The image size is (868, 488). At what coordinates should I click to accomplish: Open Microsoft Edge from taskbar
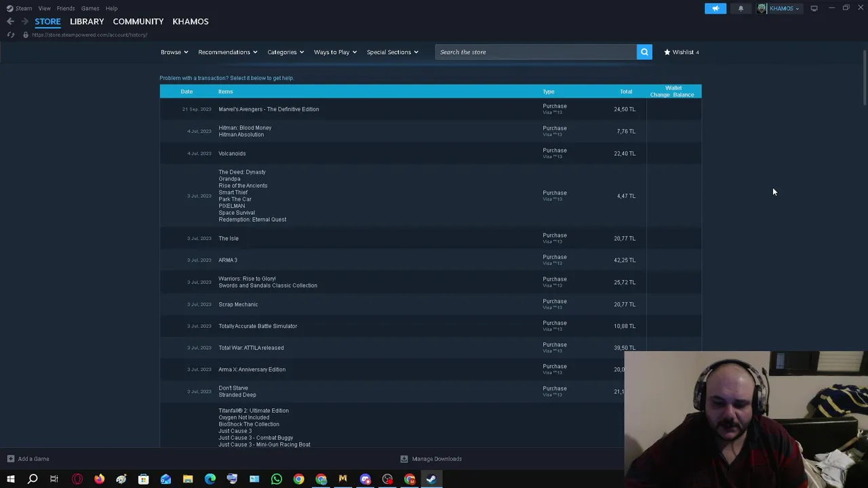point(210,480)
